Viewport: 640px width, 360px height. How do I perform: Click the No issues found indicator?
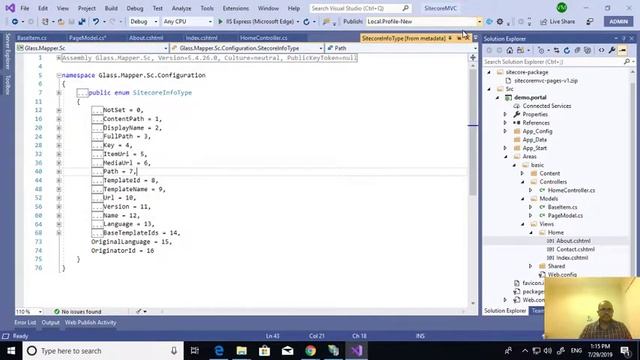click(77, 311)
